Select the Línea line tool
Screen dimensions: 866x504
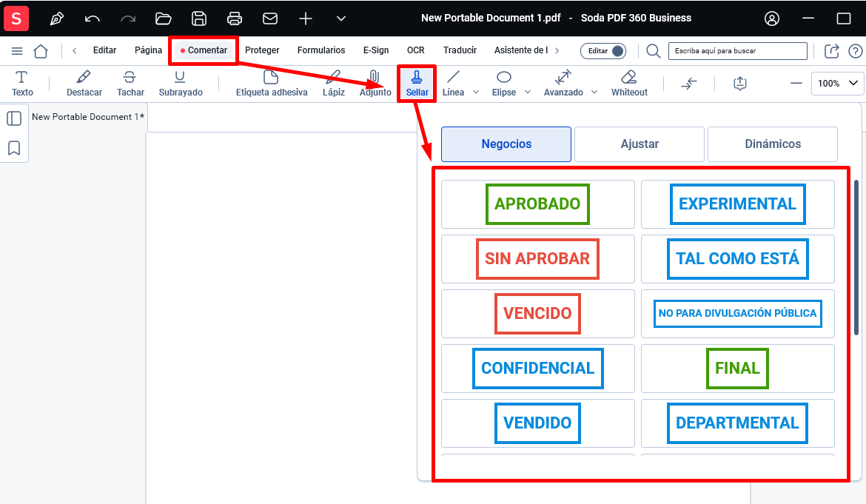pyautogui.click(x=454, y=84)
